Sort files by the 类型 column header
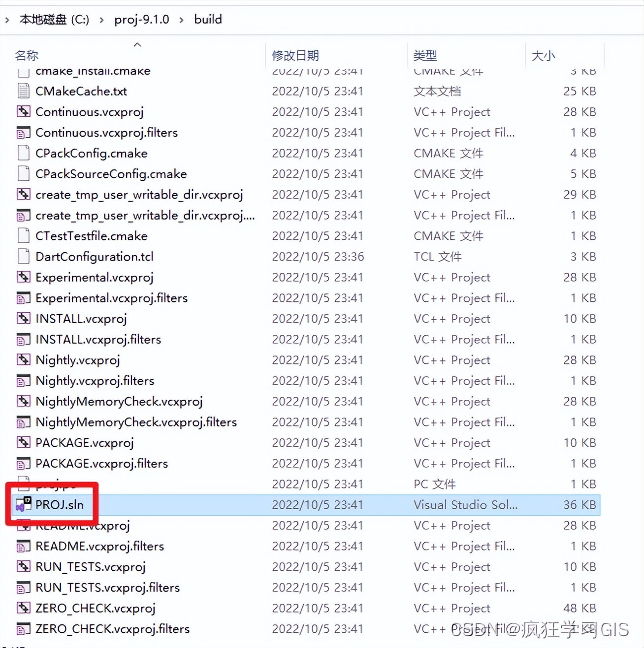 425,55
